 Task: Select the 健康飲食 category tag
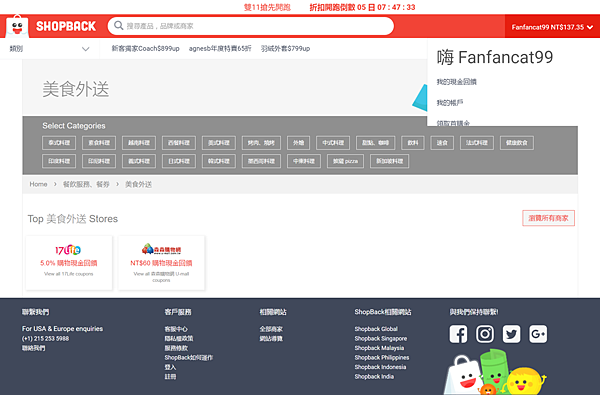[x=517, y=143]
